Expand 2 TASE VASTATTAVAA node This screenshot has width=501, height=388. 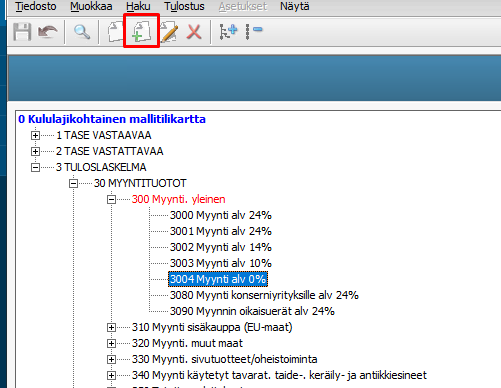pyautogui.click(x=35, y=151)
